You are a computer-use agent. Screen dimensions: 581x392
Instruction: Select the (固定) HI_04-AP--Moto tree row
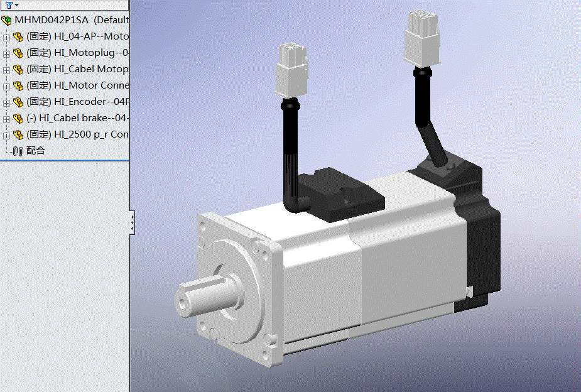(77, 36)
